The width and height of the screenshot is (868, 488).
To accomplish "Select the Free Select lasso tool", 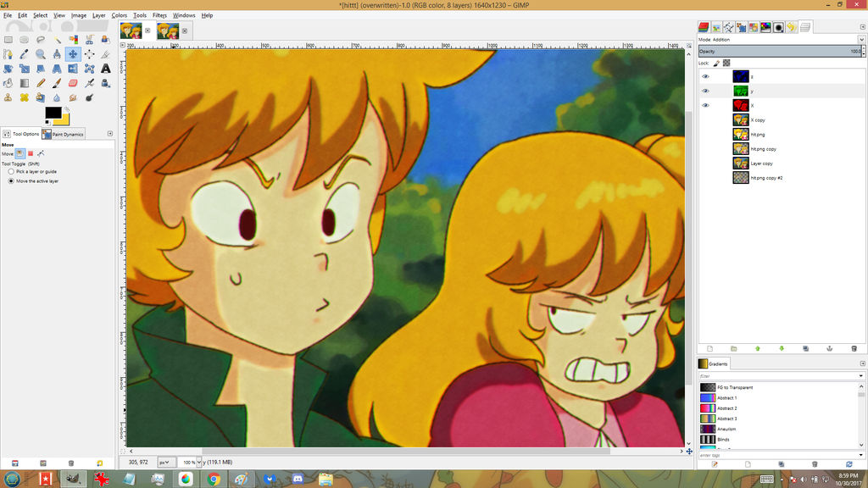I will (x=41, y=40).
